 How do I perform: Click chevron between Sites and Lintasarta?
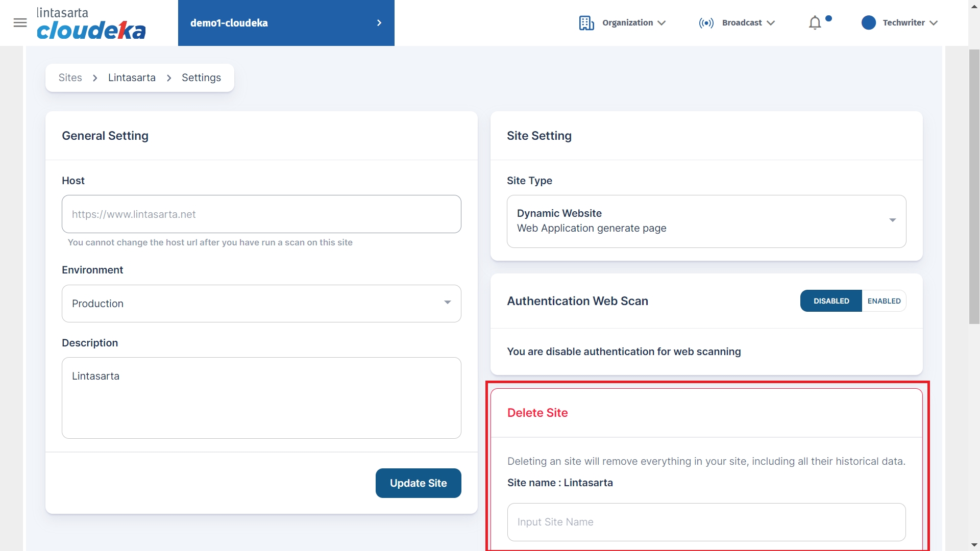[x=95, y=78]
